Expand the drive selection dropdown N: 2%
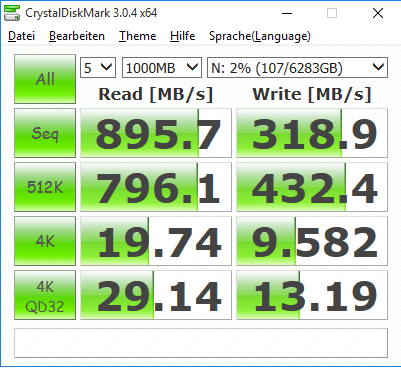 coord(297,68)
